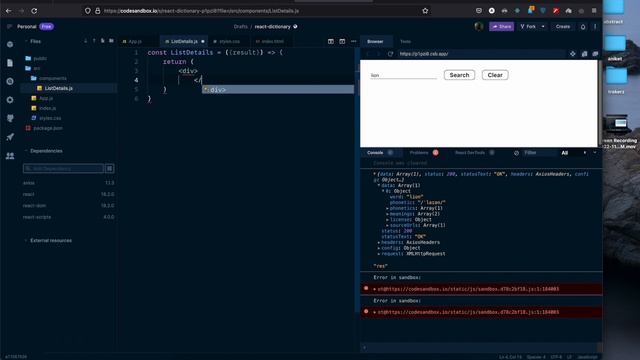The height and width of the screenshot is (360, 640).
Task: Open package.json in file tree
Action: point(48,128)
